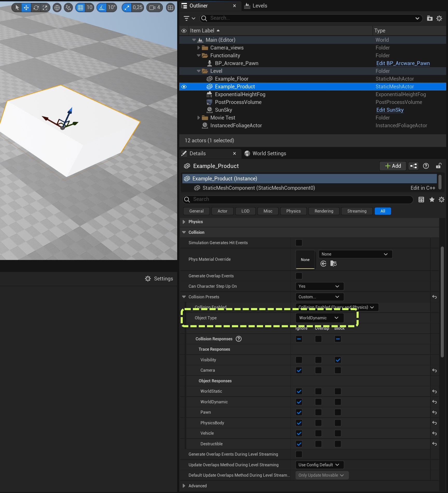Select the translate (move) tool in viewport toolbar

[26, 8]
